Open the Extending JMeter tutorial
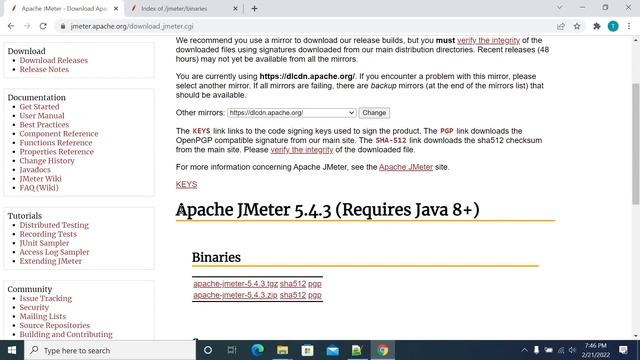 click(51, 261)
